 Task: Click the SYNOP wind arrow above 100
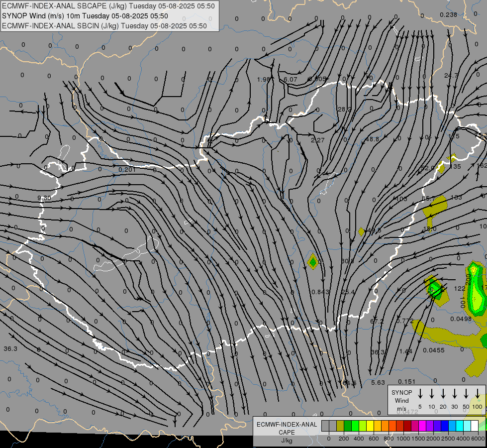478,393
